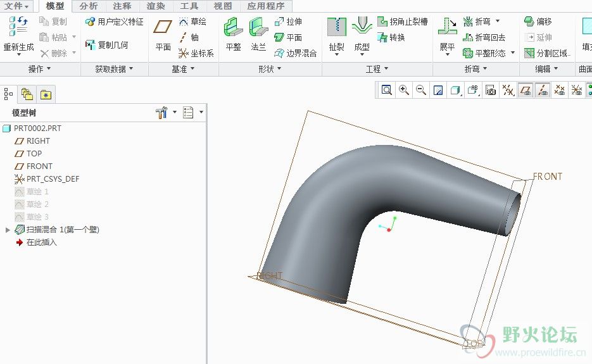Viewport: 592px width, 364px height.
Task: Click the Rip (扯裂) tool icon
Action: pos(336,27)
